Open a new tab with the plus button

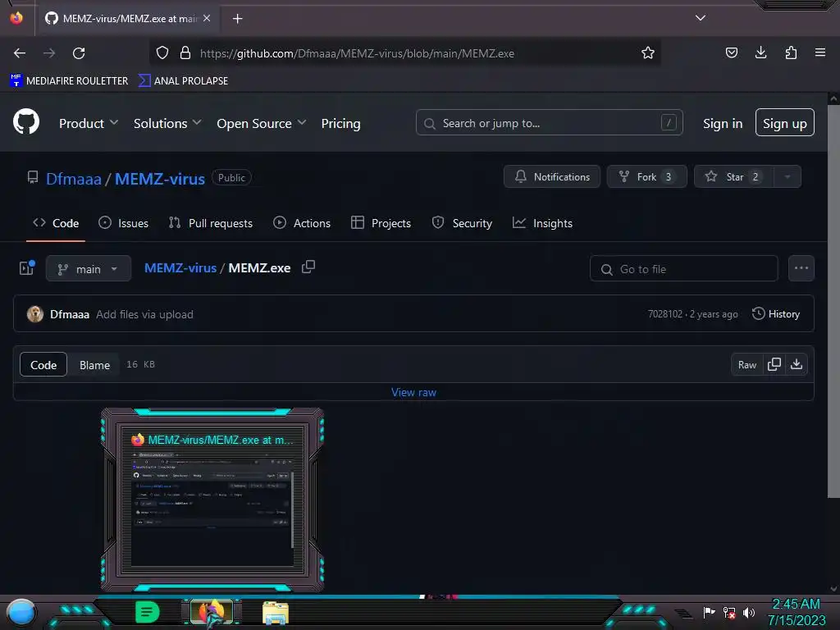[x=237, y=19]
